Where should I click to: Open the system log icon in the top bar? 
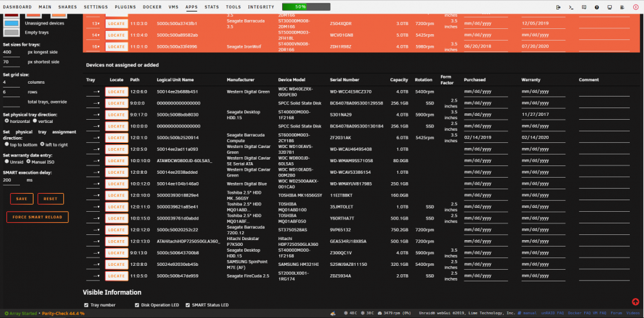(x=623, y=7)
